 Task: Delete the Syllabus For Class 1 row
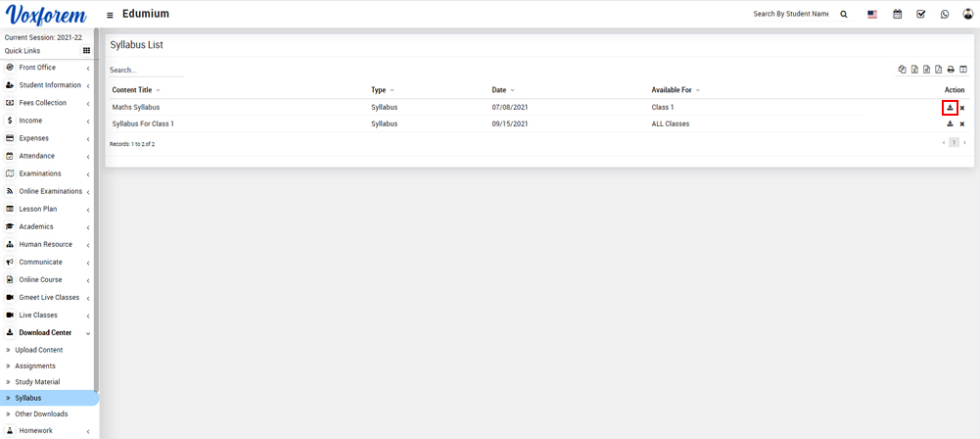(x=962, y=124)
